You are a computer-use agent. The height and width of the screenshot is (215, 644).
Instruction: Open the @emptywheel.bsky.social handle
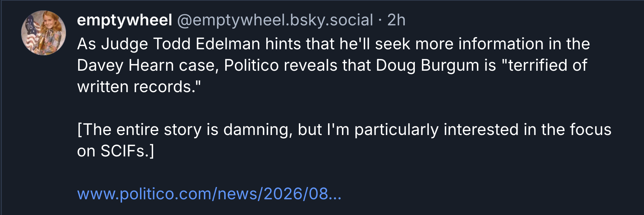pos(275,20)
